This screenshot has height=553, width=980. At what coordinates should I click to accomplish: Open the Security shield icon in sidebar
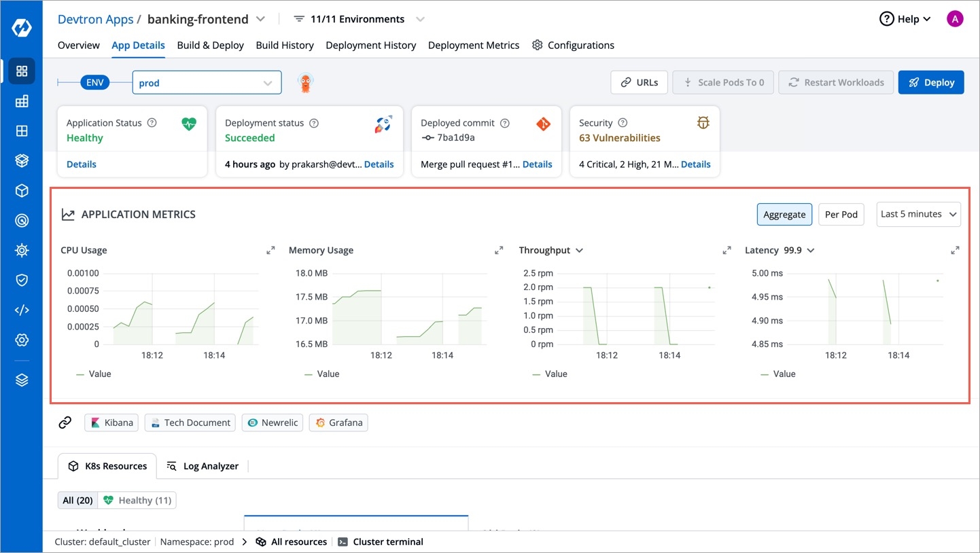point(22,280)
